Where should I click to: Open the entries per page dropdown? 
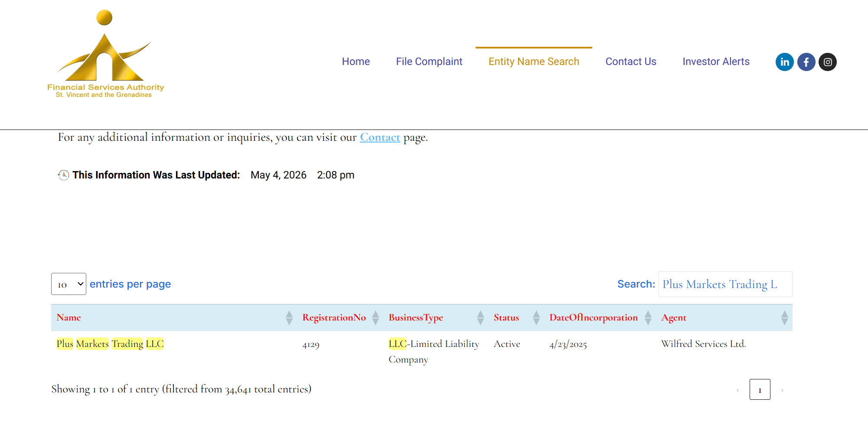(x=69, y=284)
